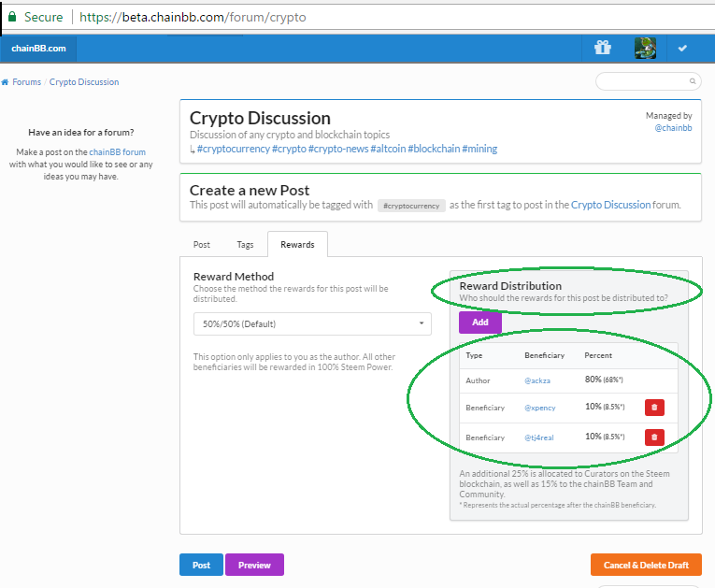Delete the @xpency beneficiary with its trash icon
Screen dimensions: 715x588
(654, 408)
